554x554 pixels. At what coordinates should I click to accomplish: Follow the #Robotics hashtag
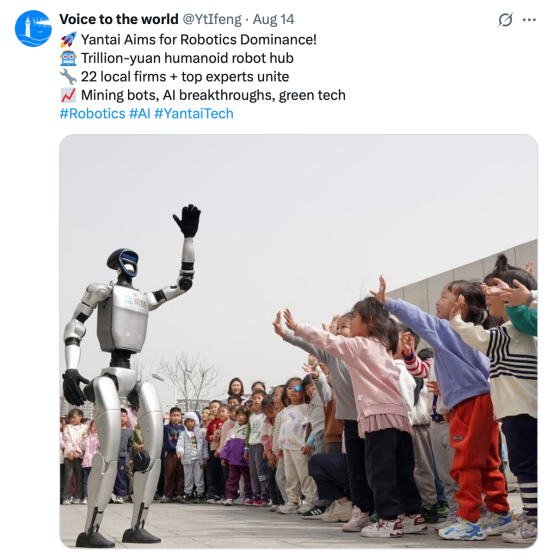tap(93, 114)
